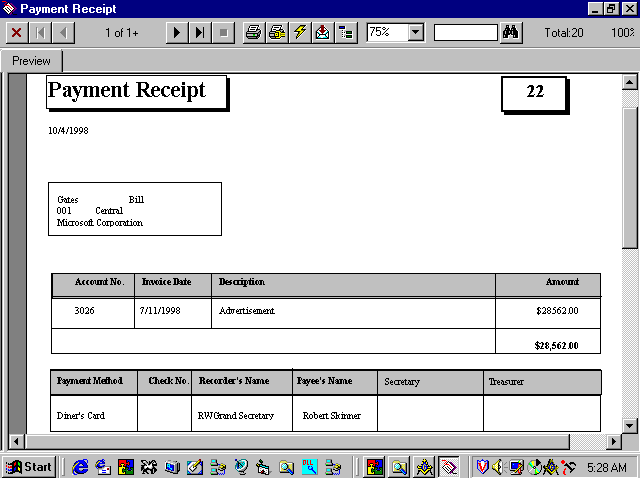Viewport: 640px width, 478px height.
Task: Click the Export report icon
Action: pyautogui.click(x=322, y=32)
